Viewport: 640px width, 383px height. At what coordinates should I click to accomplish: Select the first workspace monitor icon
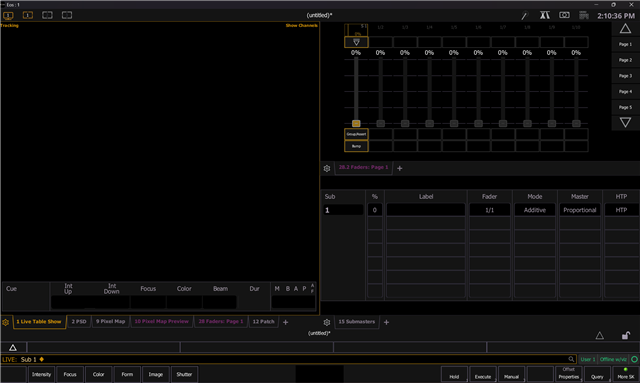click(8, 16)
